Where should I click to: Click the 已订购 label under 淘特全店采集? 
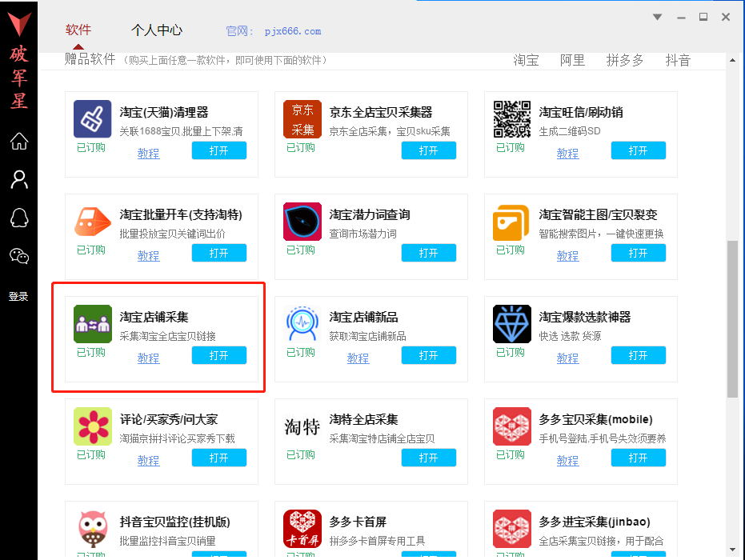click(x=301, y=454)
